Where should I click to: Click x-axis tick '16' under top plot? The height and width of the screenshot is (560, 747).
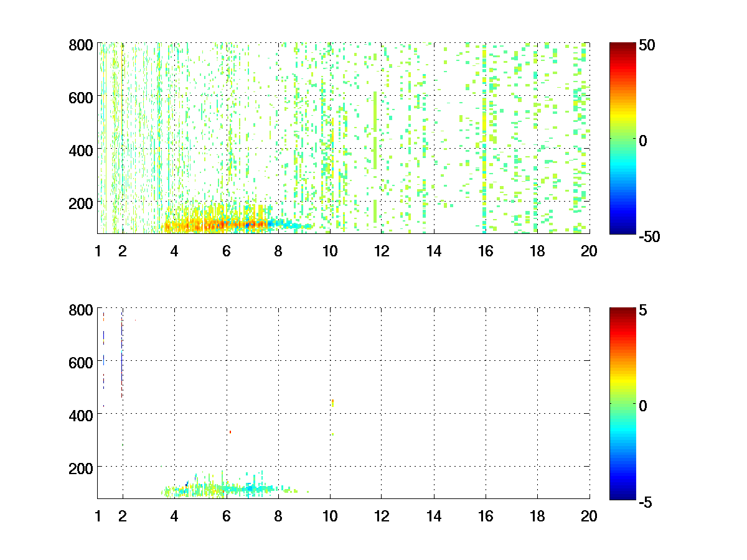click(486, 251)
